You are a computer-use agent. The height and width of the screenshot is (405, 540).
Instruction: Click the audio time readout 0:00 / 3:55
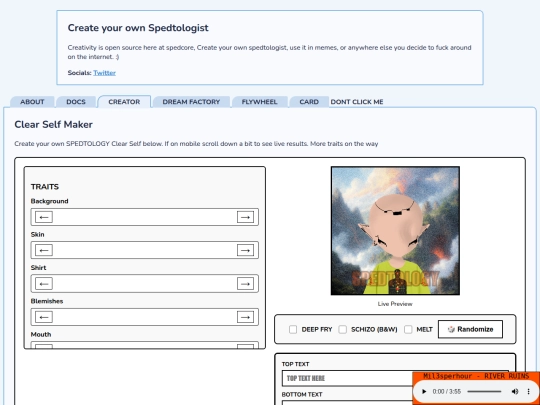point(447,392)
